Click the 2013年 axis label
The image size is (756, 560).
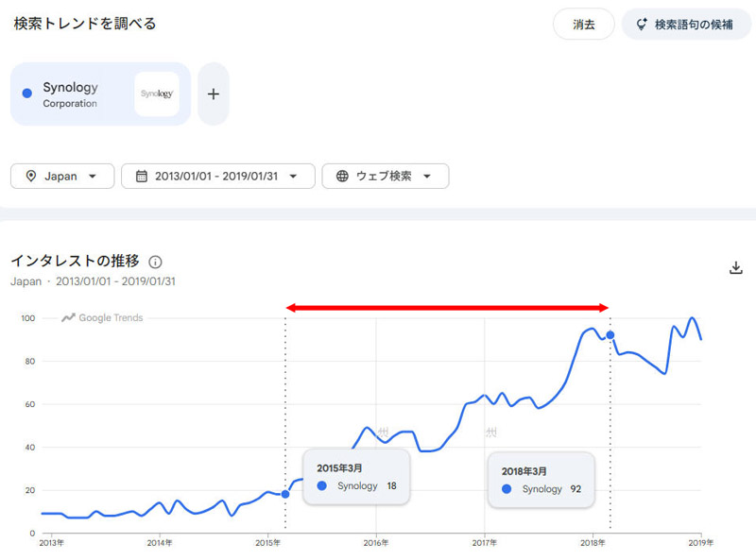pyautogui.click(x=52, y=543)
